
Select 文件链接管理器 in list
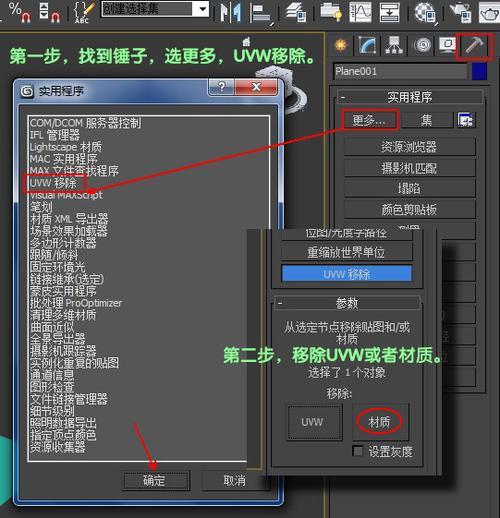pos(68,399)
